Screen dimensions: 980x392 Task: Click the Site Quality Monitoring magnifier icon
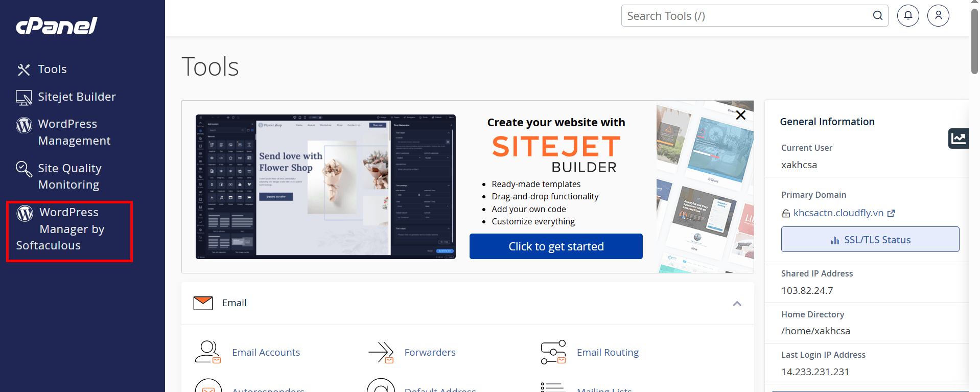[x=24, y=169]
